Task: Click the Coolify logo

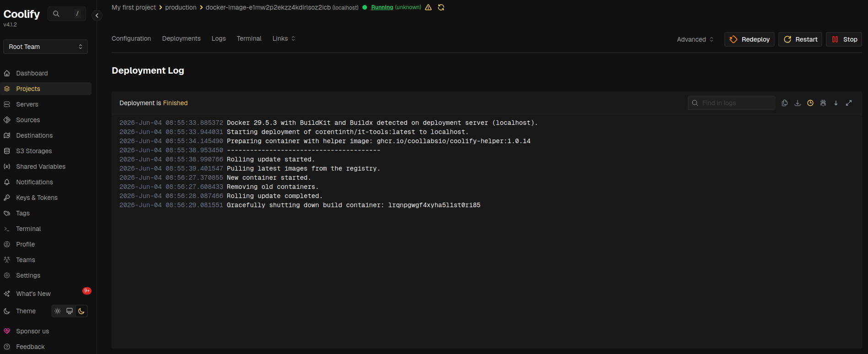Action: tap(22, 14)
